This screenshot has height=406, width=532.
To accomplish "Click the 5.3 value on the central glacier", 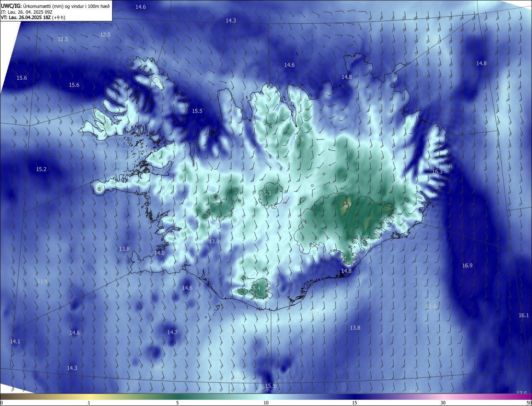I will point(267,193).
